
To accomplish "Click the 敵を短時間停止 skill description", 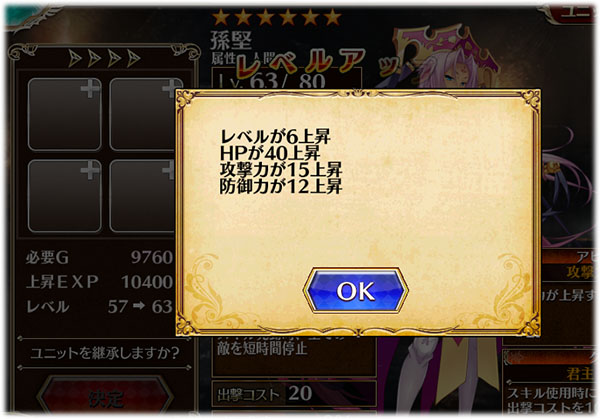I will (262, 349).
